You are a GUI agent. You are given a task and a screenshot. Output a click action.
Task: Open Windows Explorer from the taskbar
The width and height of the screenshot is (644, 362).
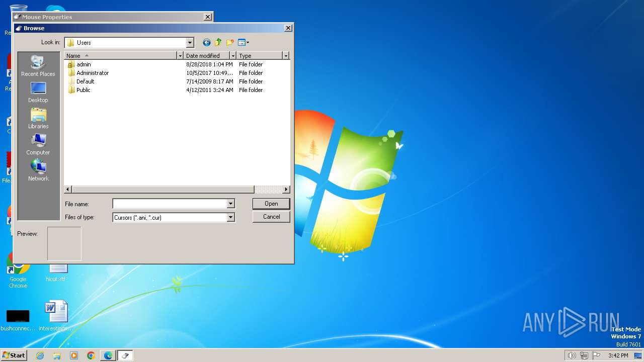(57, 355)
